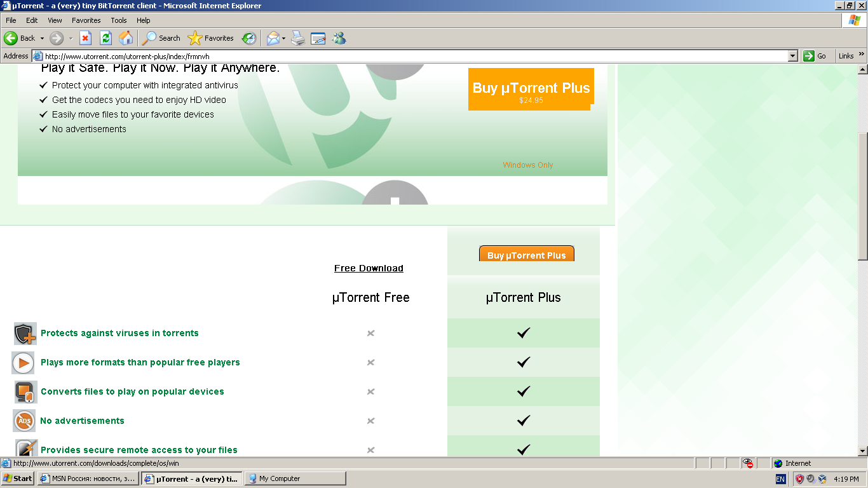Click 'Provides secure remote access to your files'
Screen dimensions: 868x488
pyautogui.click(x=139, y=450)
